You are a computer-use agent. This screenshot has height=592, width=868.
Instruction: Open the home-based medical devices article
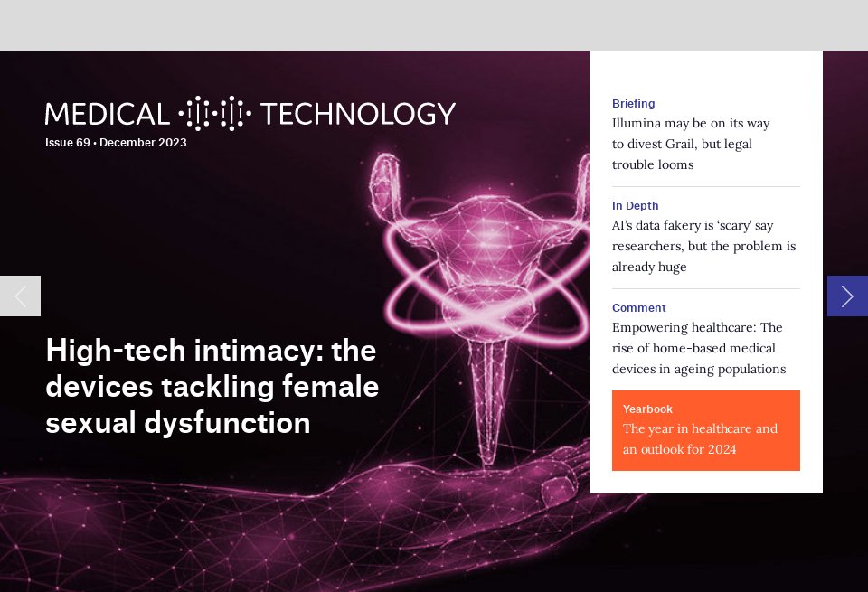(x=699, y=348)
